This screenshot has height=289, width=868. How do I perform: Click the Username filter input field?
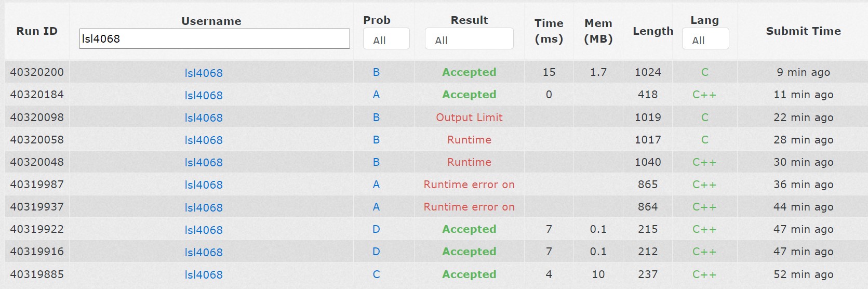coord(214,39)
